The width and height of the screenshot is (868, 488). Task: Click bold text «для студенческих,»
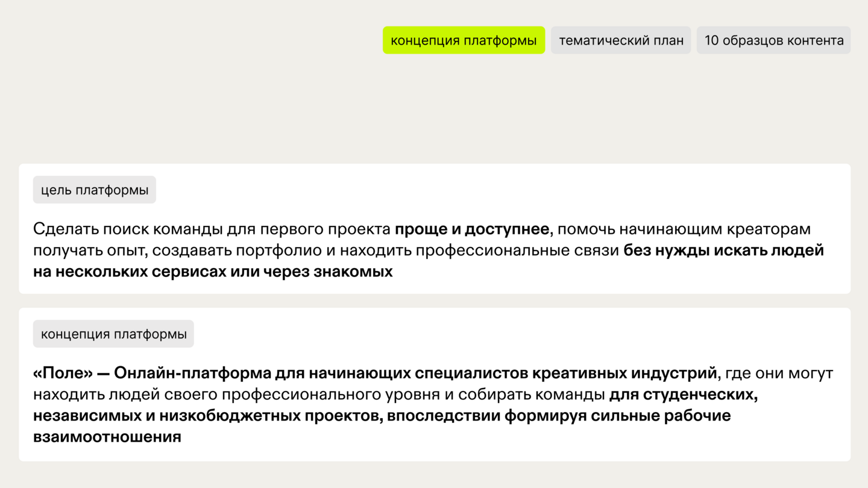pos(684,395)
